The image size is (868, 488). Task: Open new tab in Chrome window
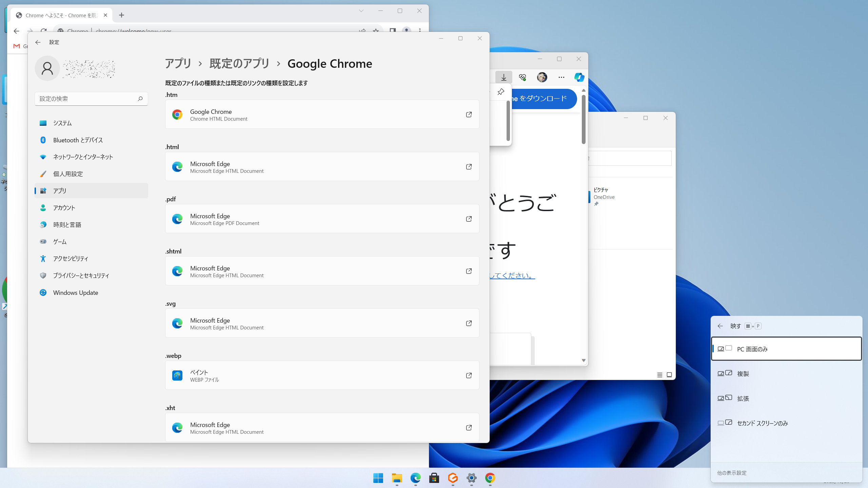[x=121, y=15]
